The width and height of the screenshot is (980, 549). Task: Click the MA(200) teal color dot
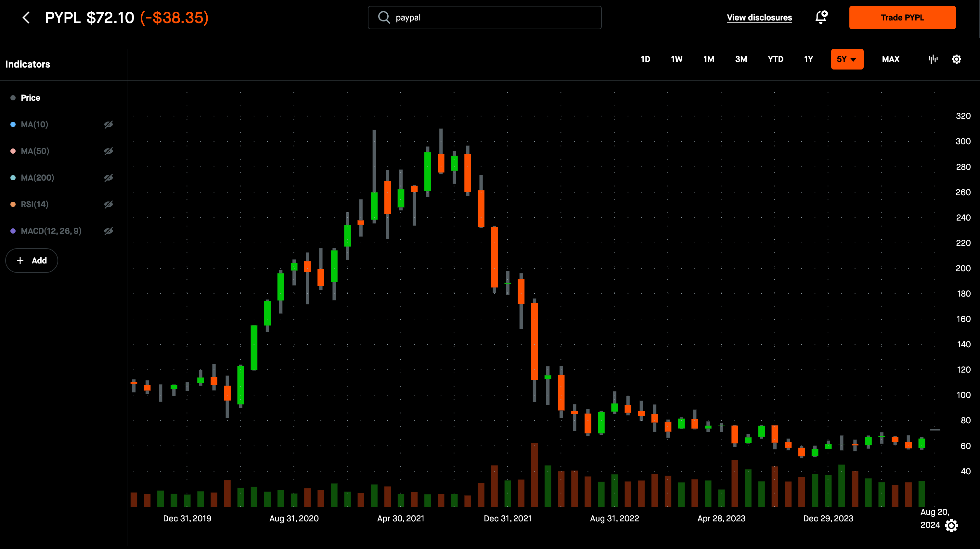click(13, 178)
